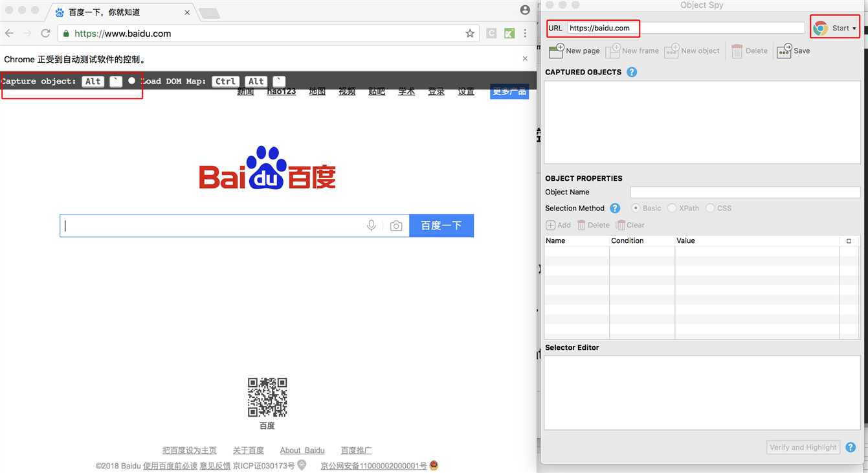Click the 登录 link
This screenshot has width=868, height=473.
click(x=436, y=91)
